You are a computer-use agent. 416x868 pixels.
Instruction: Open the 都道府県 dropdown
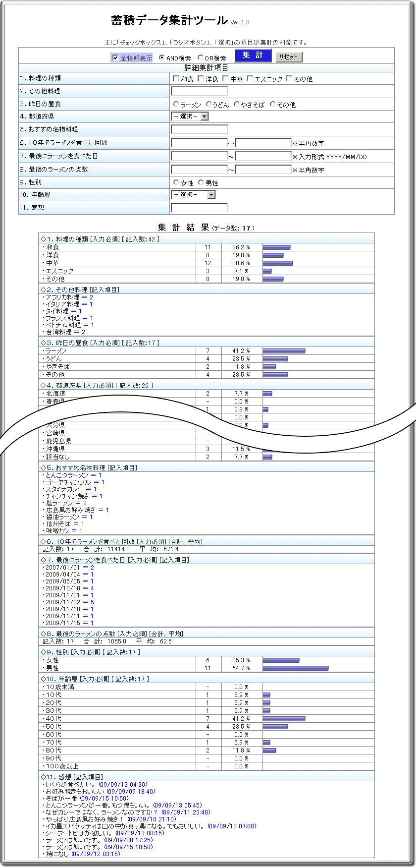point(190,116)
